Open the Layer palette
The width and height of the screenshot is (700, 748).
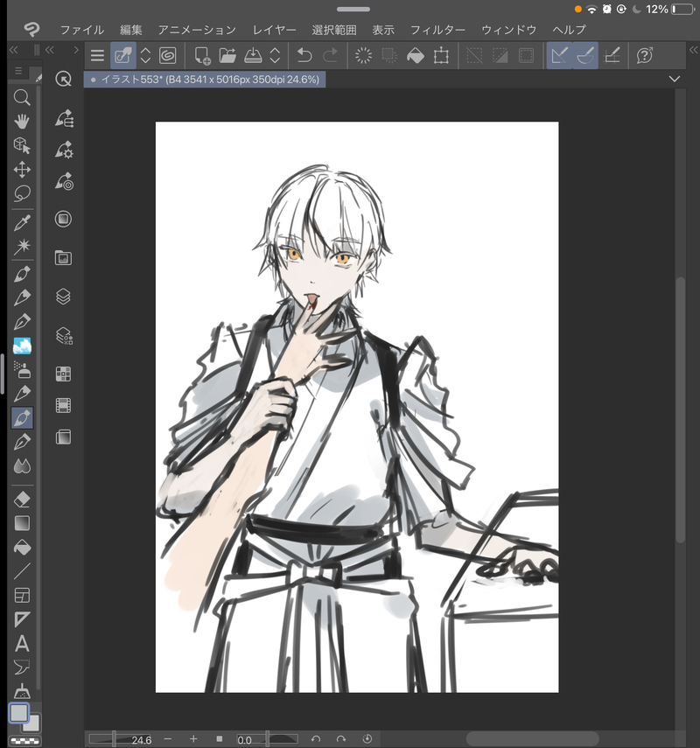[63, 297]
